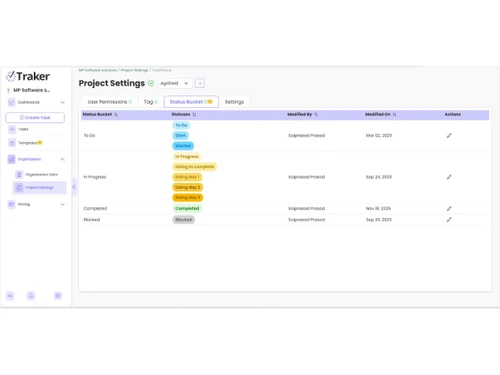500x375 pixels.
Task: Switch to the Tag tab
Action: point(151,102)
